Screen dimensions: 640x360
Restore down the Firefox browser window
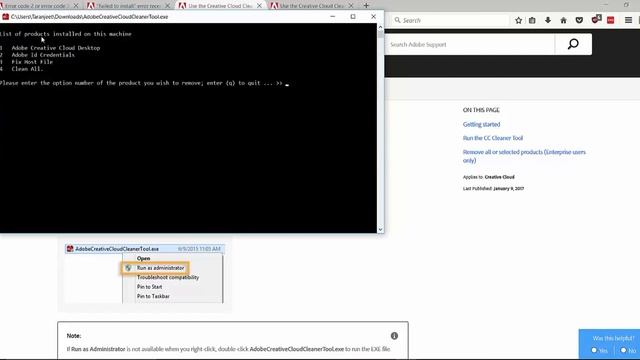626,5
